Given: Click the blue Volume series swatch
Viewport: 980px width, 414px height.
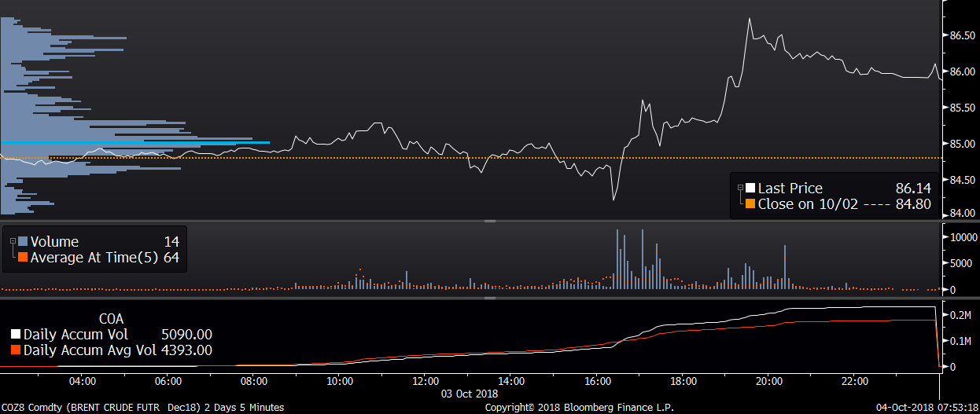Looking at the screenshot, I should click(x=22, y=242).
